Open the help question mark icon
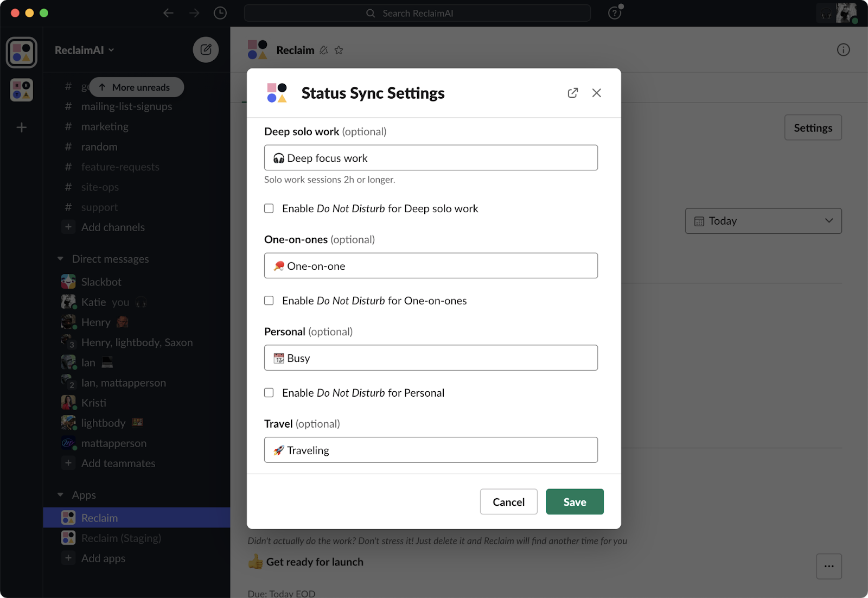This screenshot has height=598, width=868. (615, 13)
